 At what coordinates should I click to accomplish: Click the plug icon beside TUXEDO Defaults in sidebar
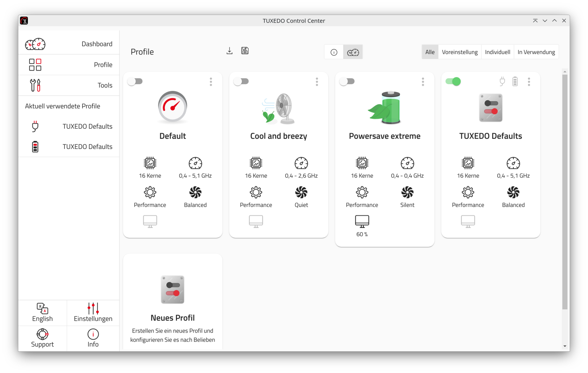tap(35, 126)
